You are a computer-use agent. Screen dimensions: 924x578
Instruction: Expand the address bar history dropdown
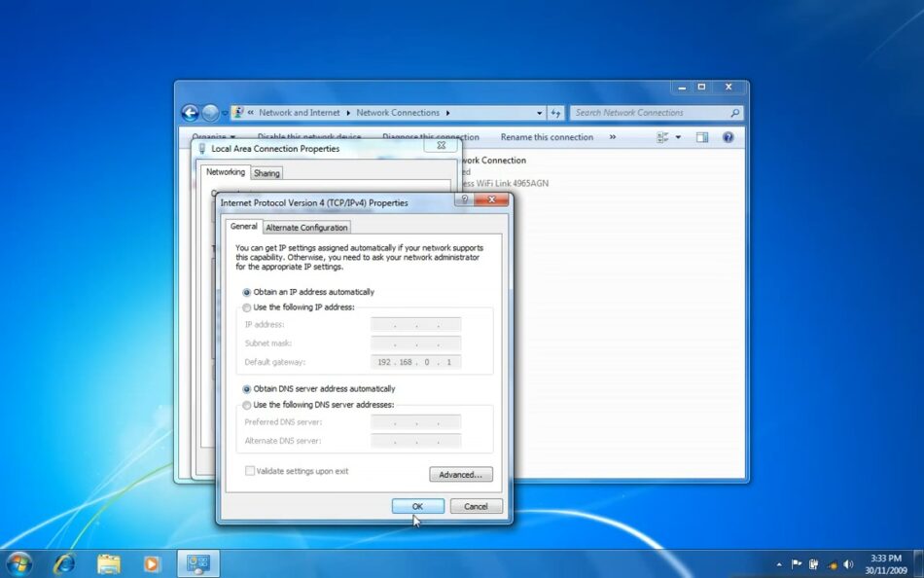[x=538, y=113]
